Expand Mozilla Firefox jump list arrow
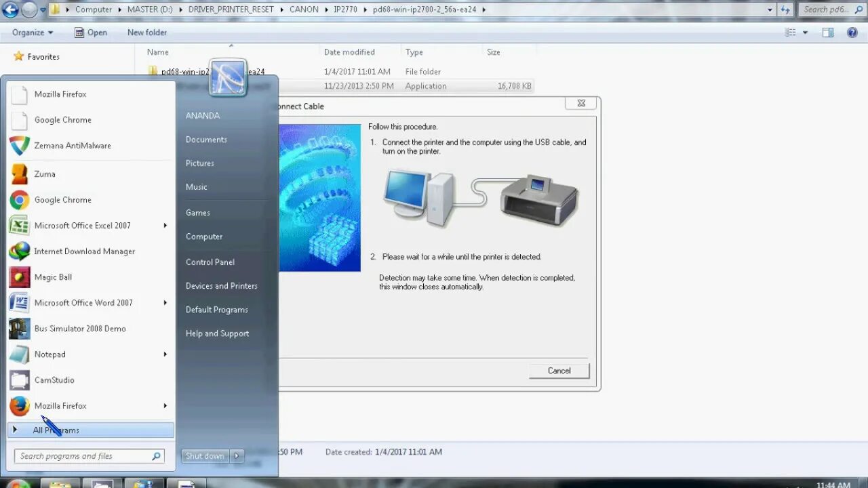Image resolution: width=868 pixels, height=488 pixels. (x=165, y=406)
